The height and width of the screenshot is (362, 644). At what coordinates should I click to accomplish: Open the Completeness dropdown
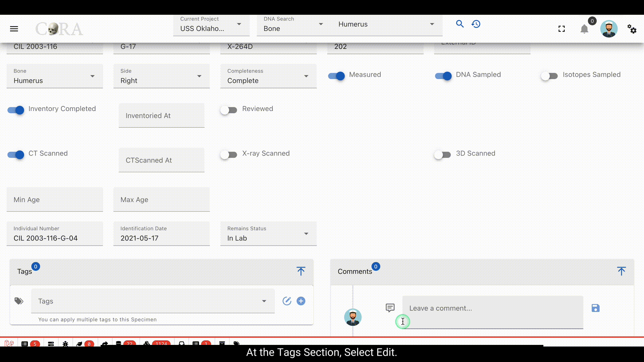(268, 76)
